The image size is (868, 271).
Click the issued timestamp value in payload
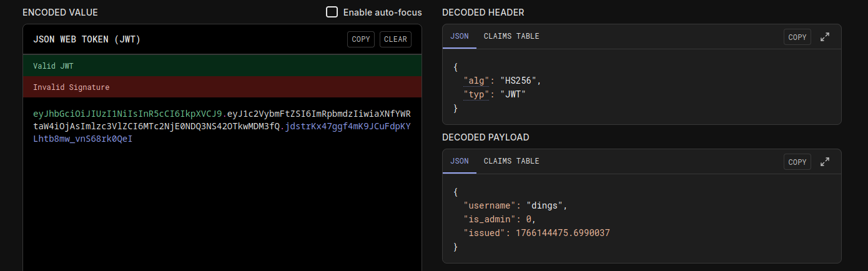563,233
